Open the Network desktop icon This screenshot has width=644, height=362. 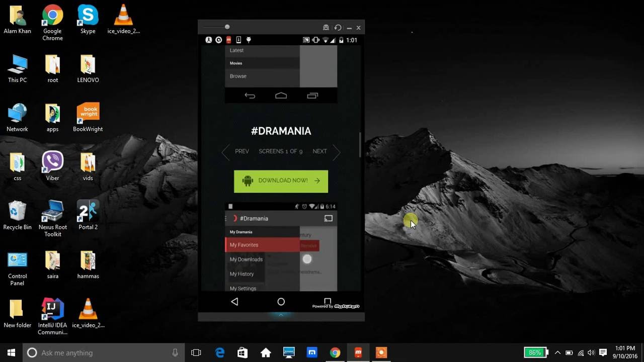click(18, 118)
